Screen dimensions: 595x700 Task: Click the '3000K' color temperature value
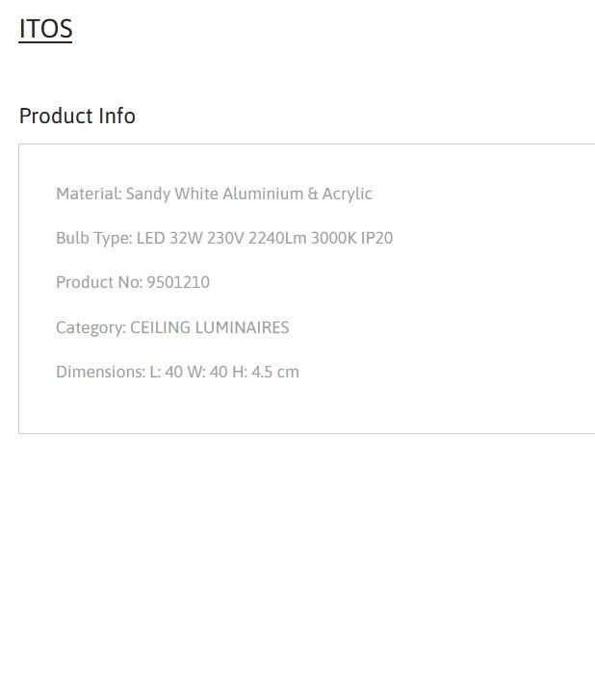pyautogui.click(x=333, y=238)
